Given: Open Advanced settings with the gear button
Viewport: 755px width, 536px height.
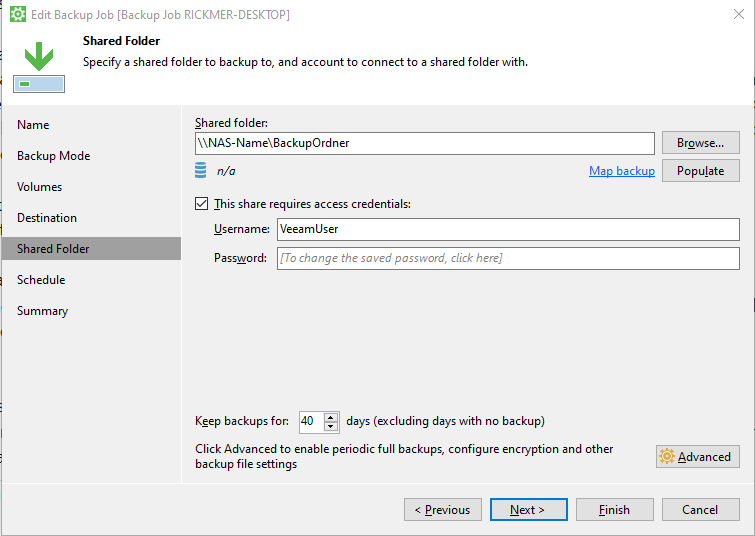Looking at the screenshot, I should [x=698, y=457].
